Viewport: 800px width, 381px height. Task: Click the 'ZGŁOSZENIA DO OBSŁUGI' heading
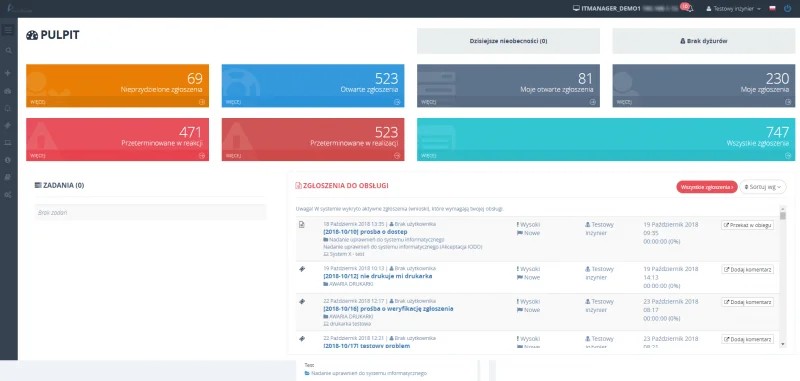coord(342,186)
